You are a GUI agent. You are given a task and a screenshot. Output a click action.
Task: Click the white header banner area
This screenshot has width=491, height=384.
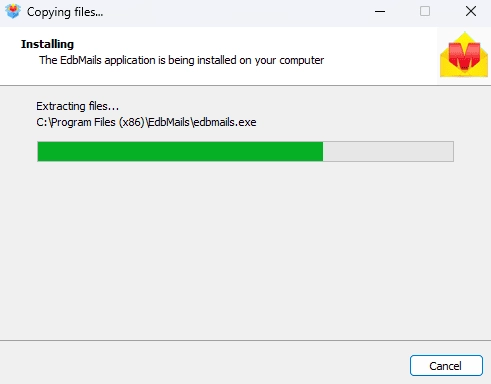pos(218,56)
